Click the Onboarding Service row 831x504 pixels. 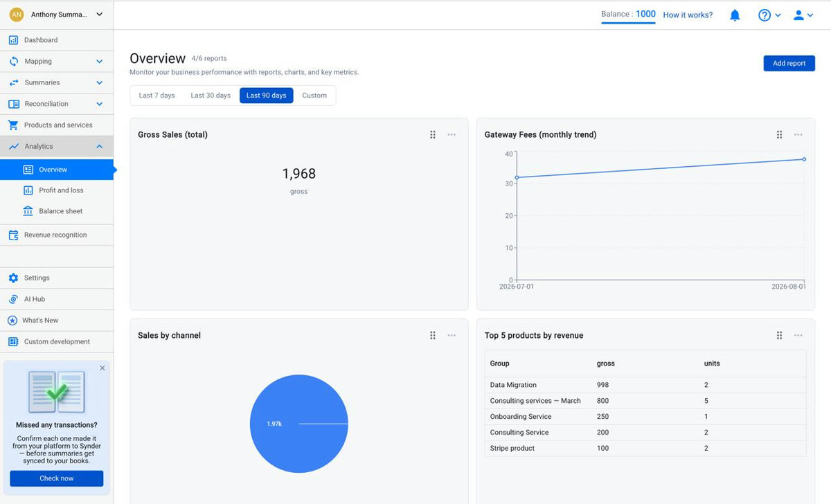pyautogui.click(x=645, y=417)
